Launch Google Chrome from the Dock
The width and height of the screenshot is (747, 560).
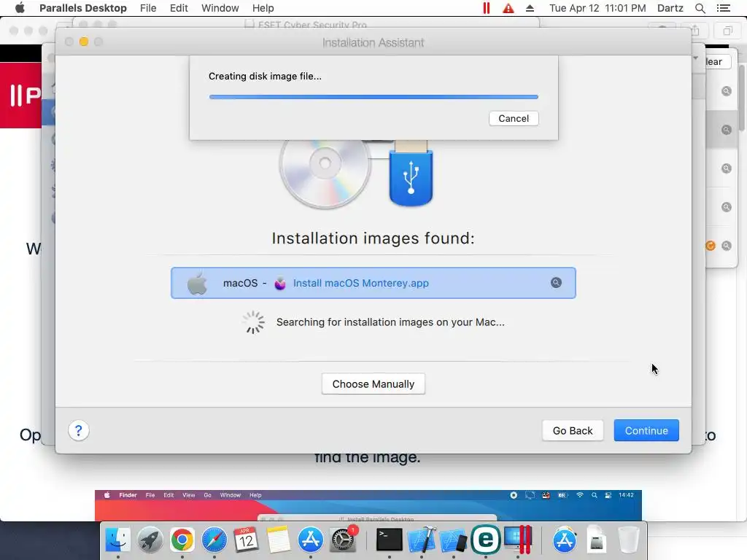[182, 540]
